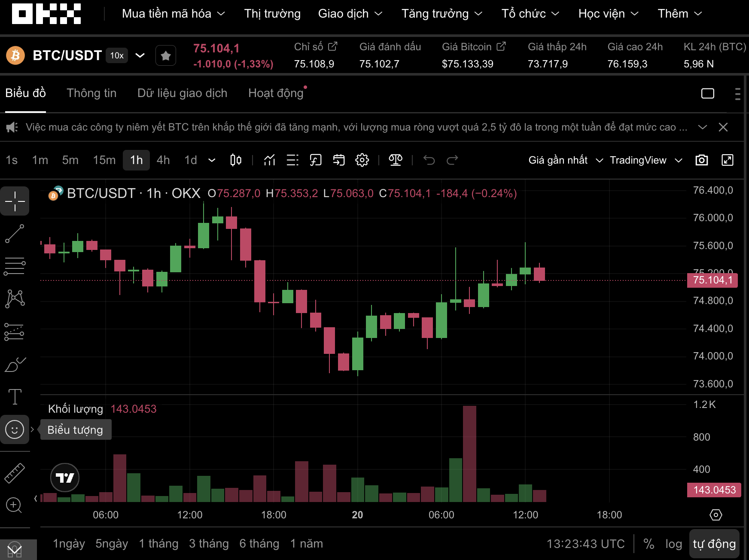Select the ruler measurement tool
Screen dimensions: 749x560
[x=15, y=473]
